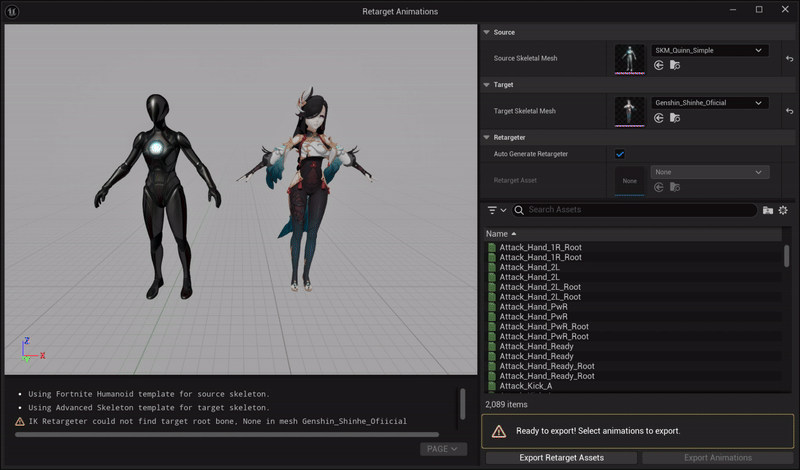This screenshot has height=470, width=800.
Task: Close the Retarget Animations window
Action: pos(785,10)
